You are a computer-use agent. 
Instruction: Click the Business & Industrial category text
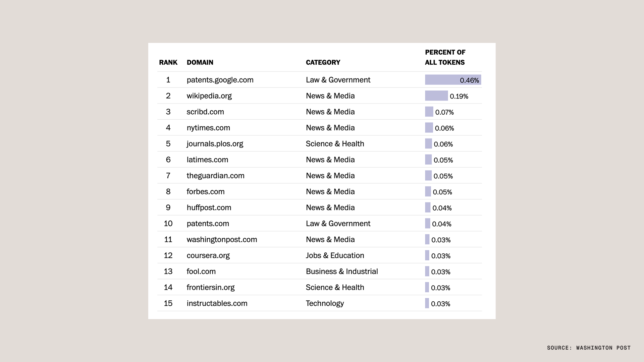342,271
